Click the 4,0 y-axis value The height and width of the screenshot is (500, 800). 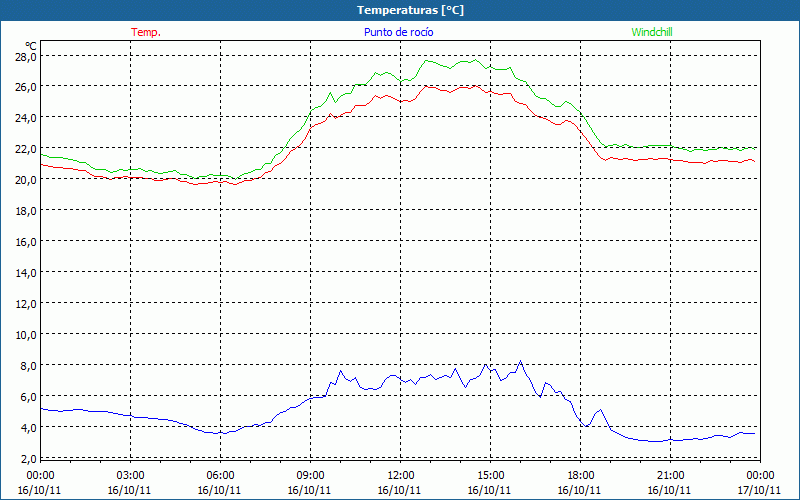coord(28,428)
